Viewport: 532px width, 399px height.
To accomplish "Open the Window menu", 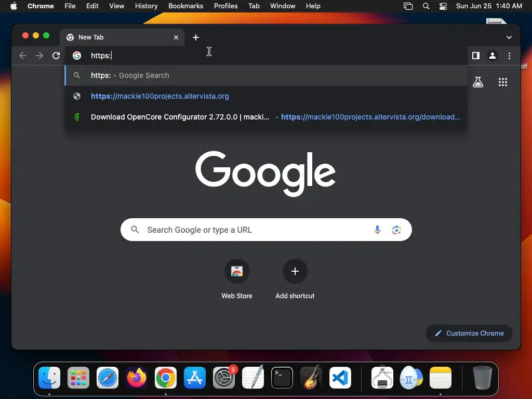I will pos(283,6).
